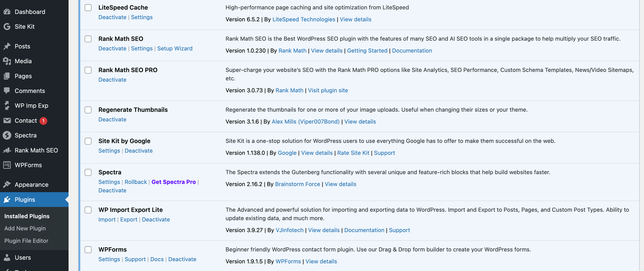Toggle the Regenerate Thumbnails checkbox
This screenshot has width=644, height=271.
pyautogui.click(x=88, y=110)
